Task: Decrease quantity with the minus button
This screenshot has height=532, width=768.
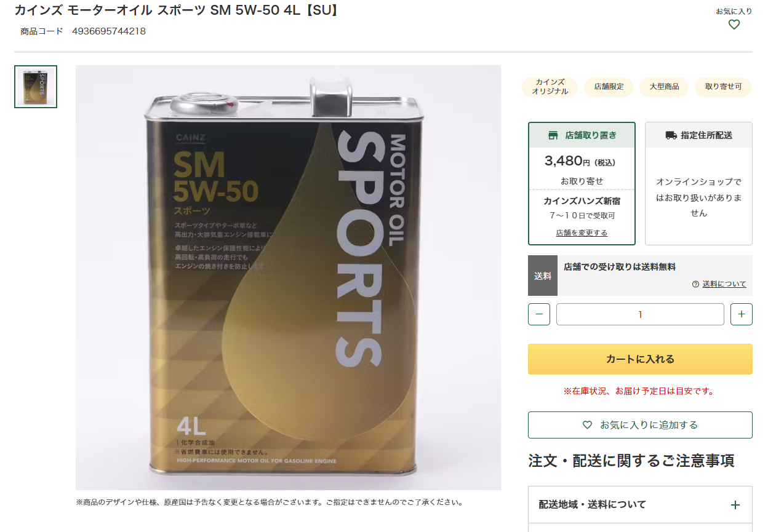Action: [x=539, y=314]
